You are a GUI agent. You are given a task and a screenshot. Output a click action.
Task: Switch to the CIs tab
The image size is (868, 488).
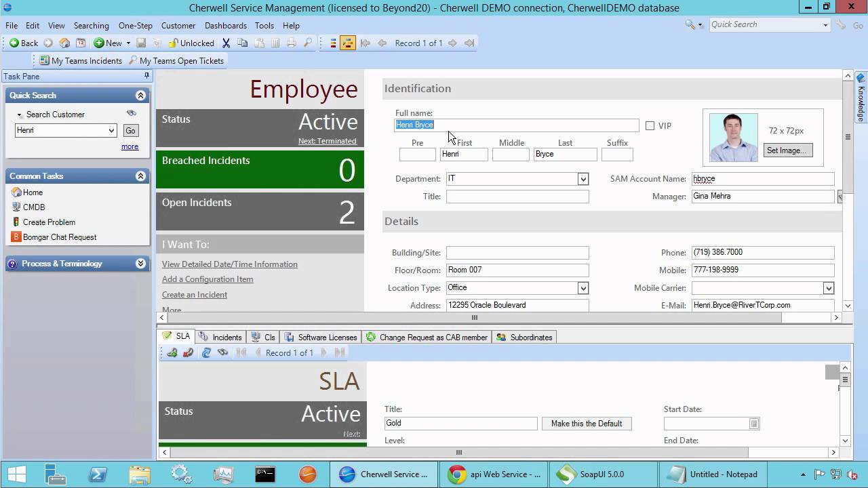click(x=263, y=337)
